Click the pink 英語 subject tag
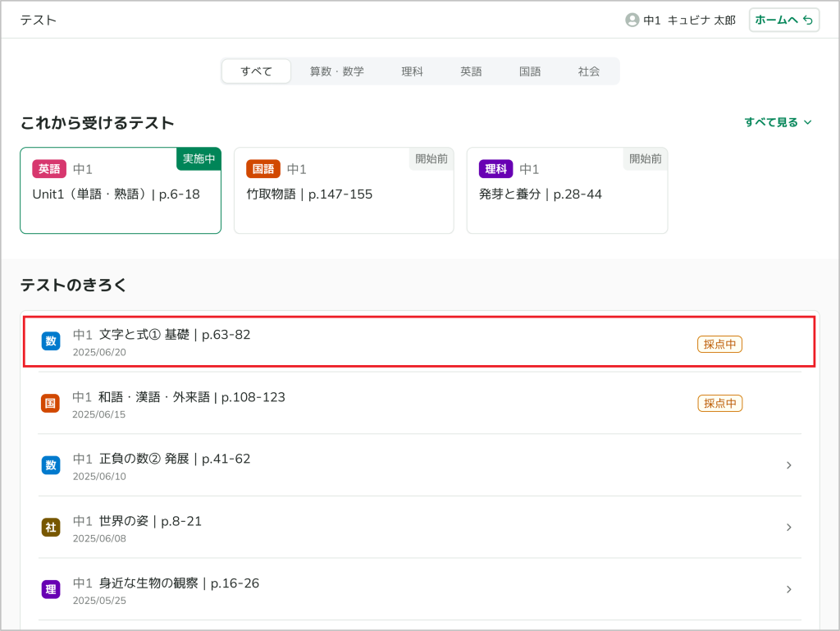 49,169
